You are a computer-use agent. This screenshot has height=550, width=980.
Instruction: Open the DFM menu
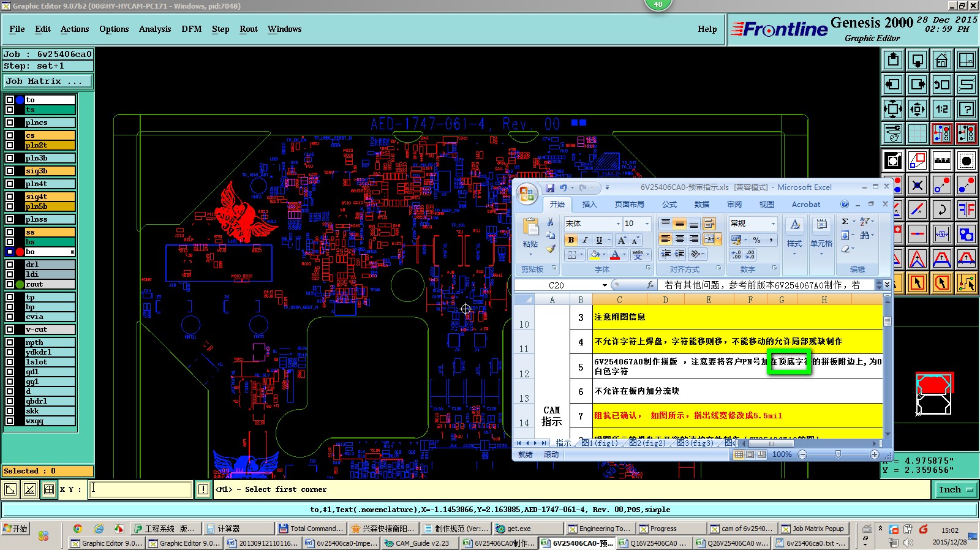[191, 29]
